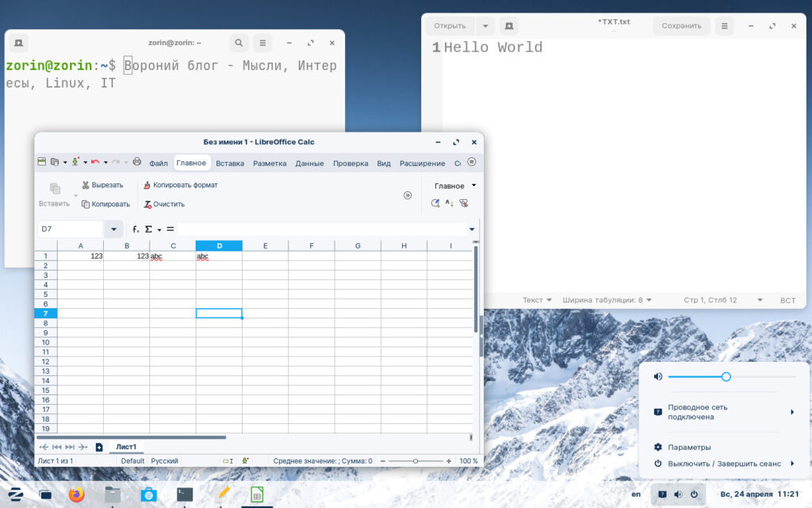Open the Function Wizard fx icon
Screen dimensions: 812x508
tap(136, 229)
